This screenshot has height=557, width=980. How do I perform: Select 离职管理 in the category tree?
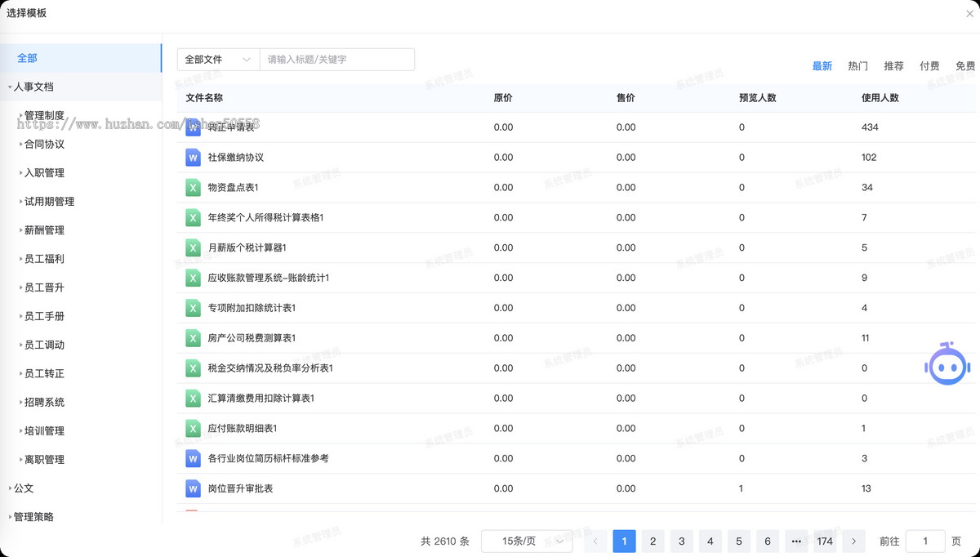point(44,459)
